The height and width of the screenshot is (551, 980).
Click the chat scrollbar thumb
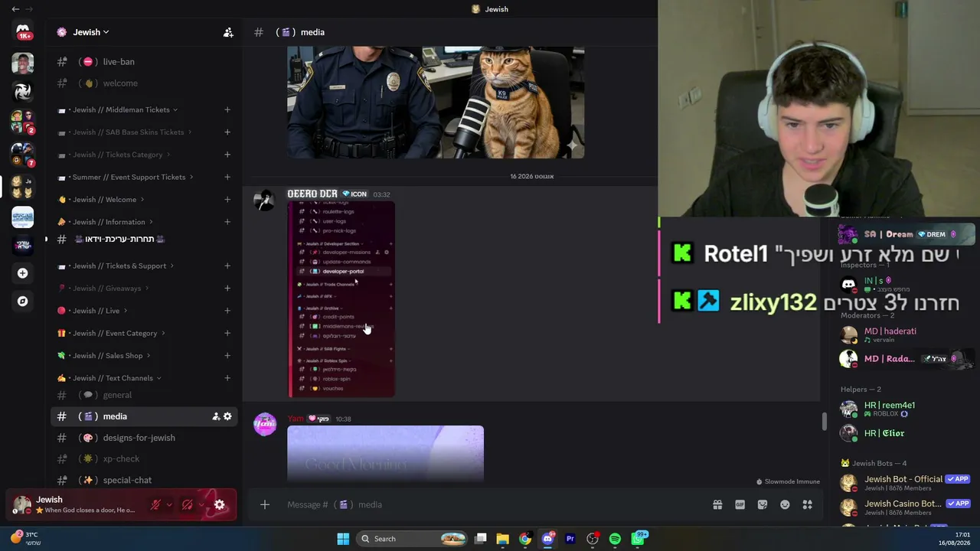pyautogui.click(x=824, y=421)
